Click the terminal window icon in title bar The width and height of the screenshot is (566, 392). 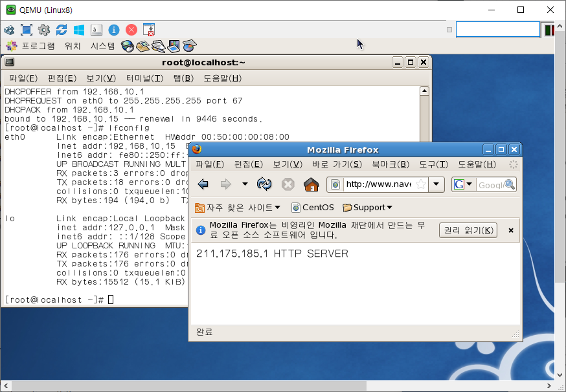click(x=10, y=62)
